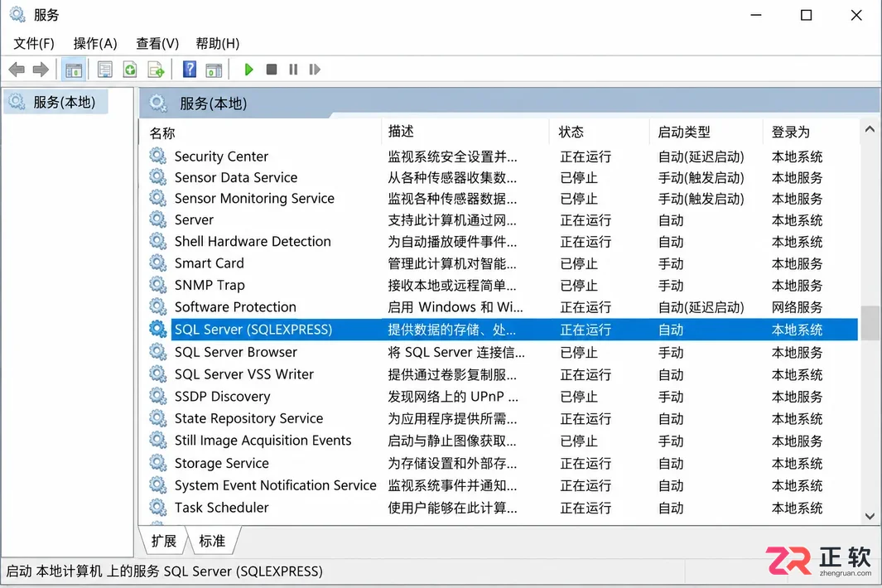The width and height of the screenshot is (882, 588).
Task: Click gear icon next to SSDP Discovery
Action: [x=157, y=396]
